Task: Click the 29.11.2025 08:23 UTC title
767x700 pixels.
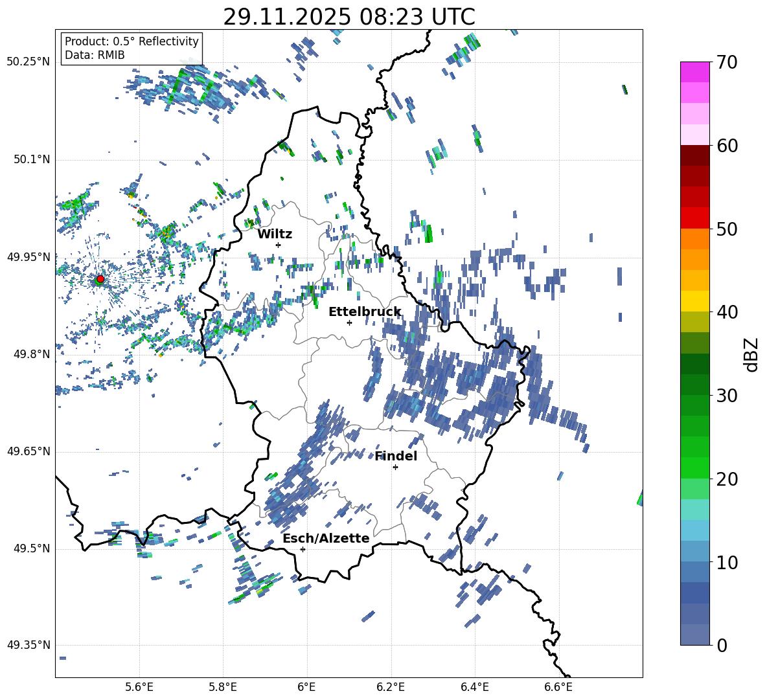Action: point(349,17)
